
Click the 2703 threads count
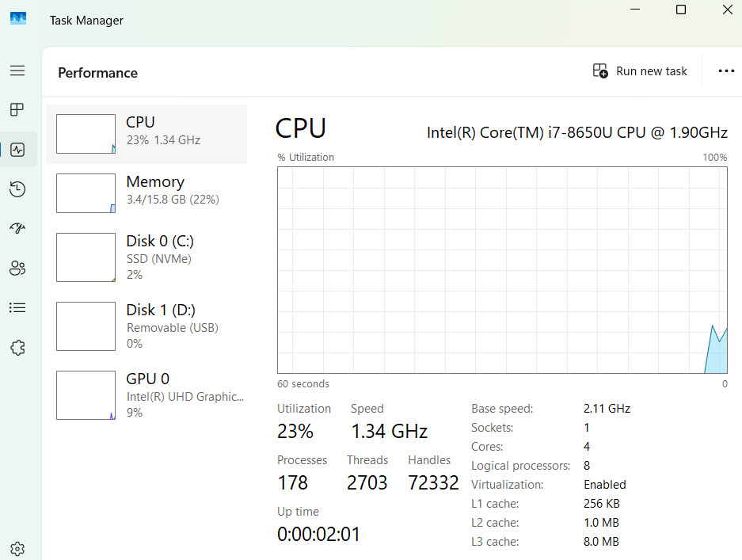pyautogui.click(x=367, y=483)
